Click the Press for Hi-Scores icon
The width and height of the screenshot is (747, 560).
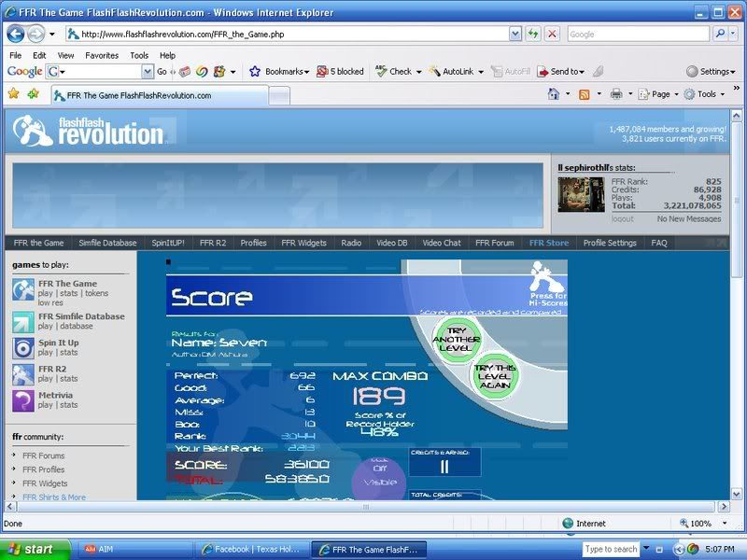(x=548, y=284)
